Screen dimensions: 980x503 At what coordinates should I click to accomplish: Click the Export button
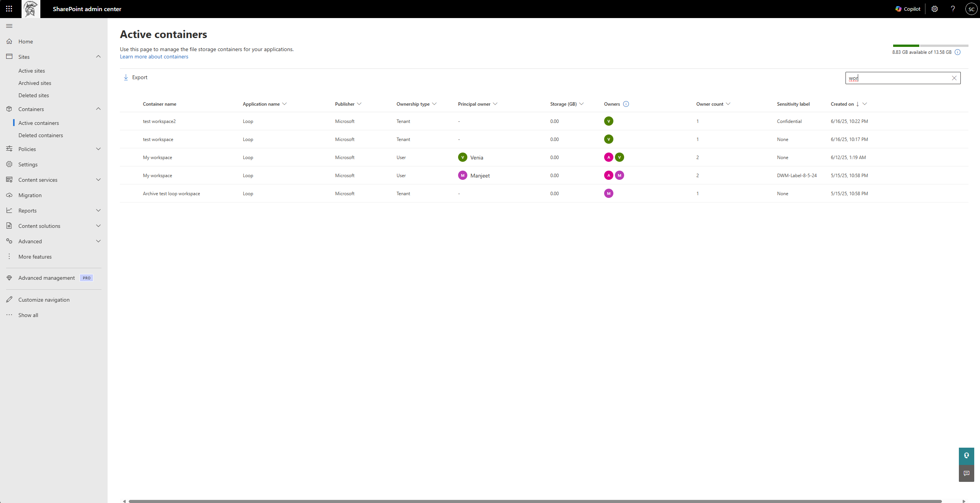tap(135, 77)
